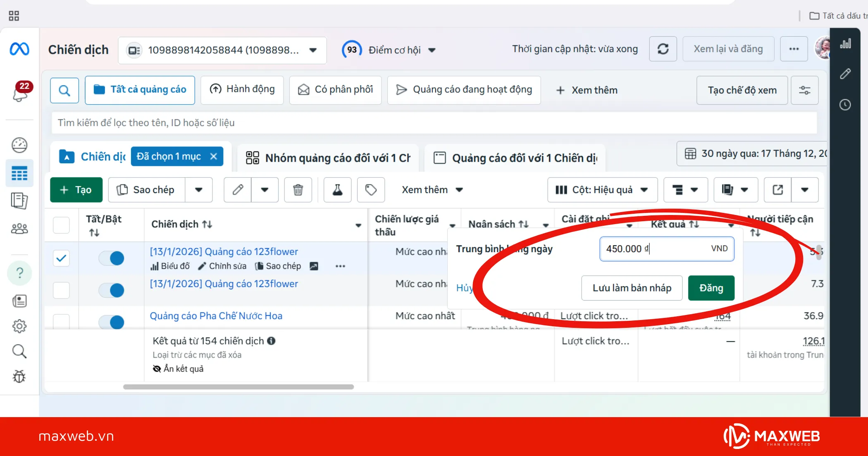The height and width of the screenshot is (456, 868).
Task: Disable the Quảng cáo Pha Chế Nước Hoa campaign
Action: (111, 322)
